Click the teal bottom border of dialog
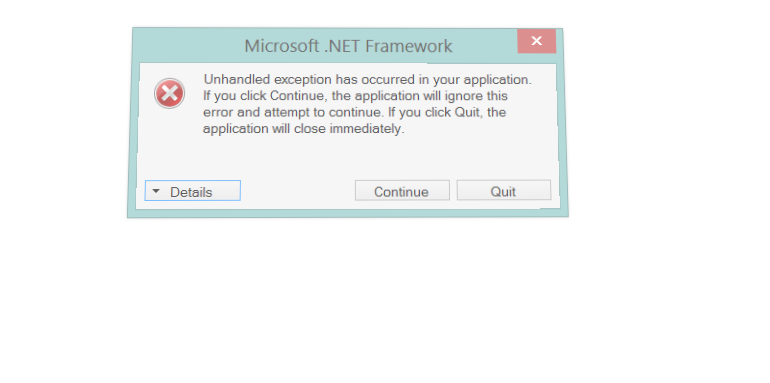Screen dimensions: 770x383 coord(348,213)
